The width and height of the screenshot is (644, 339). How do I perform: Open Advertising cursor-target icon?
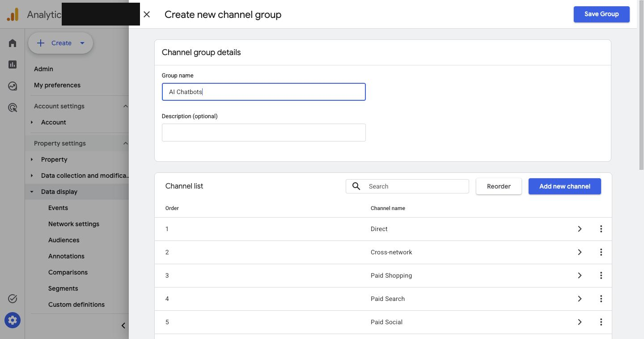coord(13,107)
